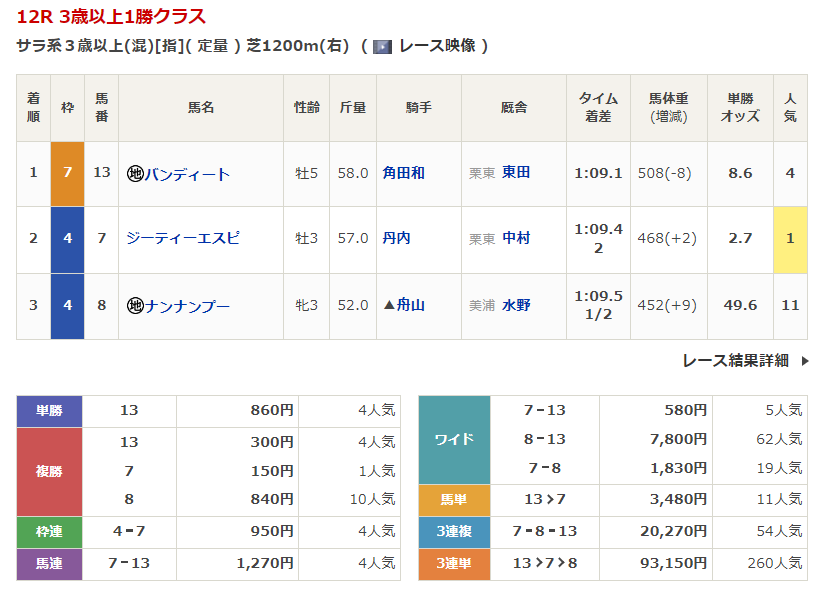Open horse page for ジーティーエスピ
This screenshot has width=823, height=590.
(183, 239)
